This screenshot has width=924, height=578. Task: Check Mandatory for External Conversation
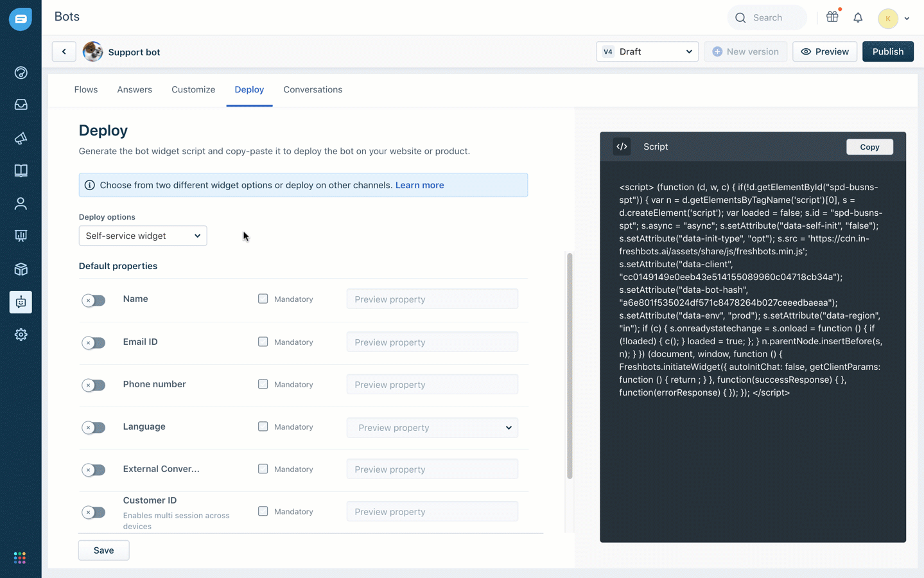point(263,469)
